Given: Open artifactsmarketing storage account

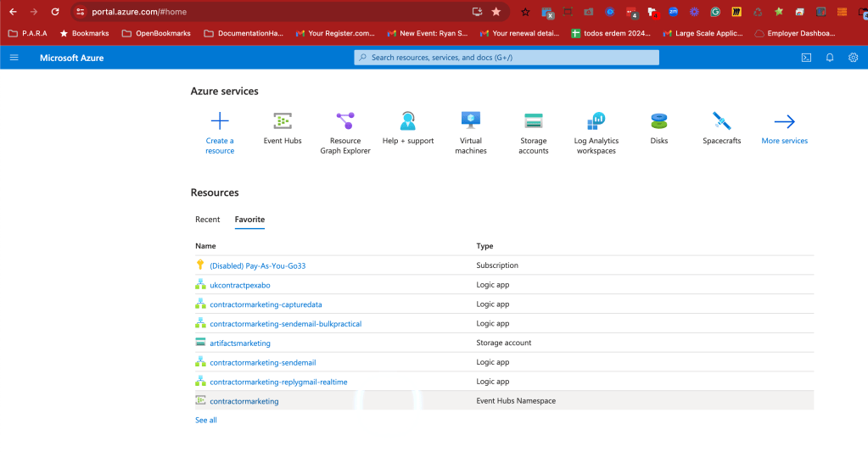Looking at the screenshot, I should point(239,343).
